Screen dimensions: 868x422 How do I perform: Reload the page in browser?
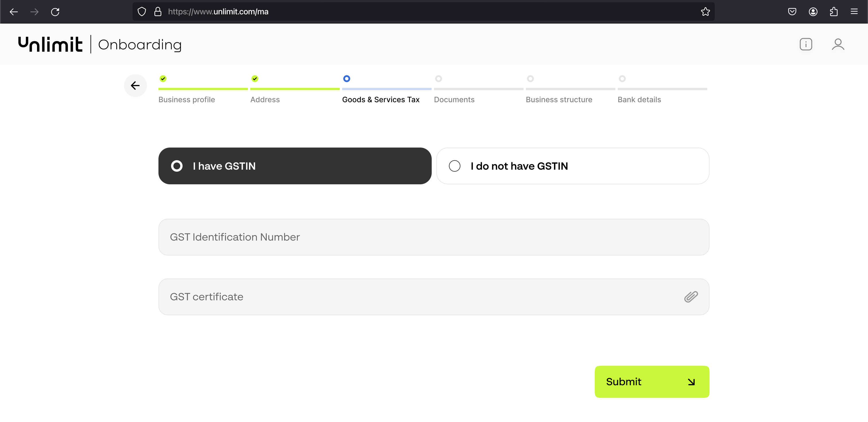tap(55, 12)
